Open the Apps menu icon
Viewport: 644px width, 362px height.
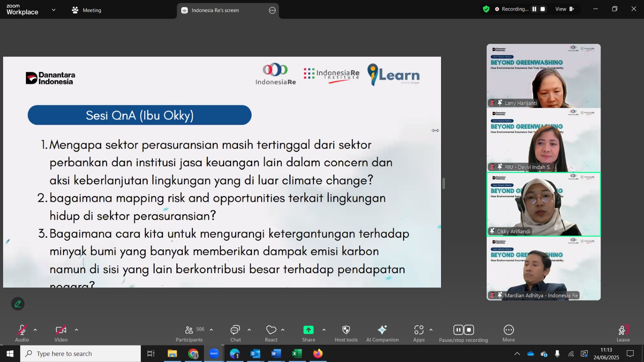click(419, 330)
